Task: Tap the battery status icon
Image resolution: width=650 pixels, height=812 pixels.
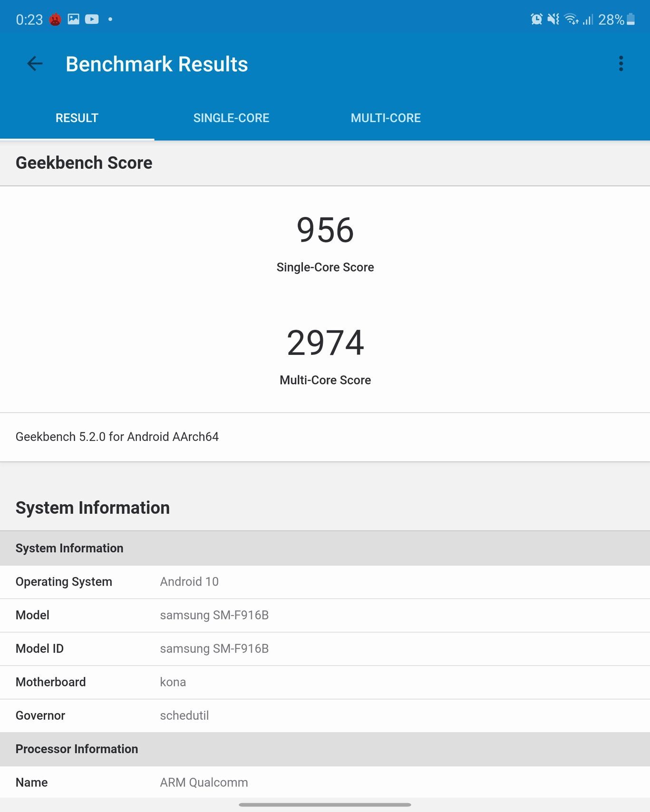Action: [x=631, y=20]
